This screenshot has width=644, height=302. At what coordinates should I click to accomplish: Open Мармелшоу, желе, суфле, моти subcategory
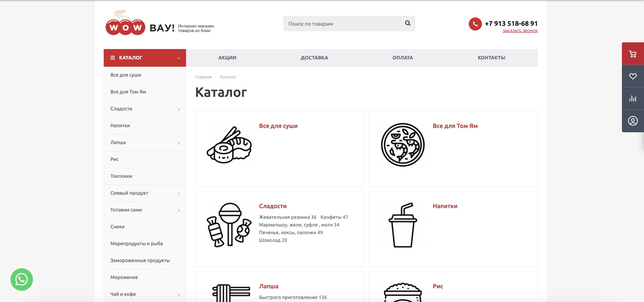tap(299, 225)
